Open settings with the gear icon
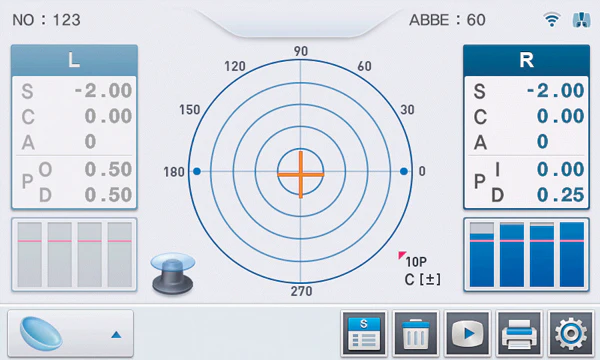 click(571, 334)
